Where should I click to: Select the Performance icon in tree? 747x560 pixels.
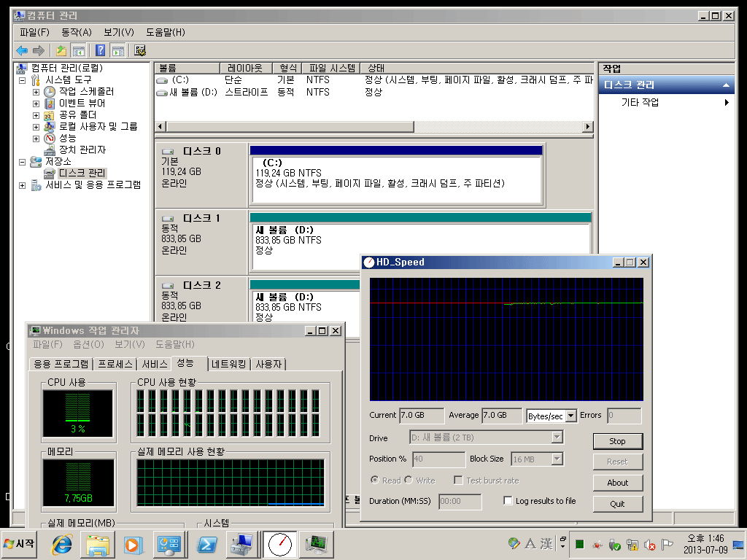50,138
